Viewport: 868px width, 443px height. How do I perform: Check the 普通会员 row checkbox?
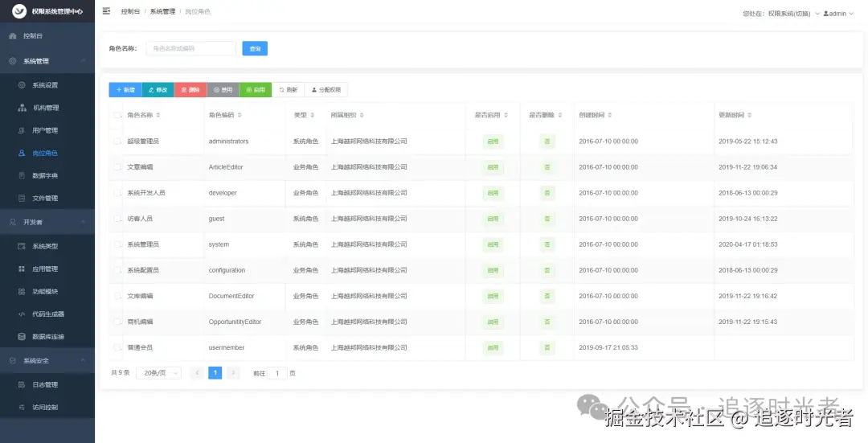(x=117, y=347)
